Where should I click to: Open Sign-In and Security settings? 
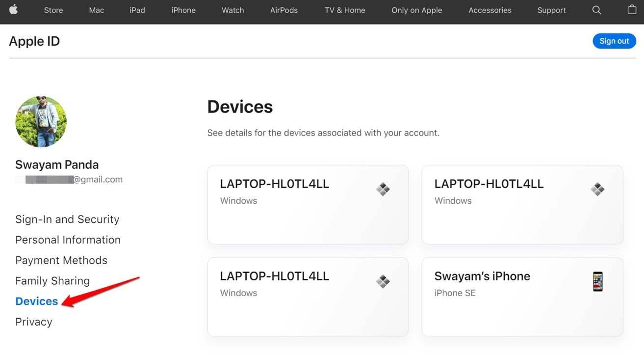pyautogui.click(x=67, y=219)
